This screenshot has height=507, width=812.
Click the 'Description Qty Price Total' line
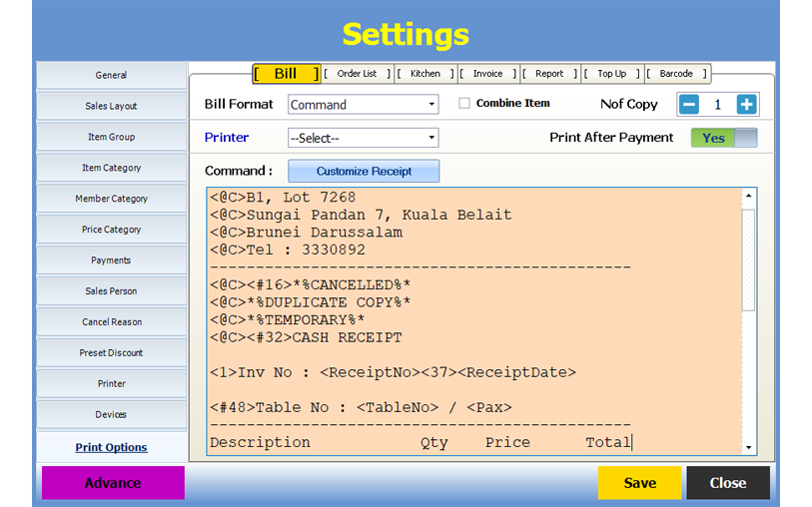click(x=420, y=443)
